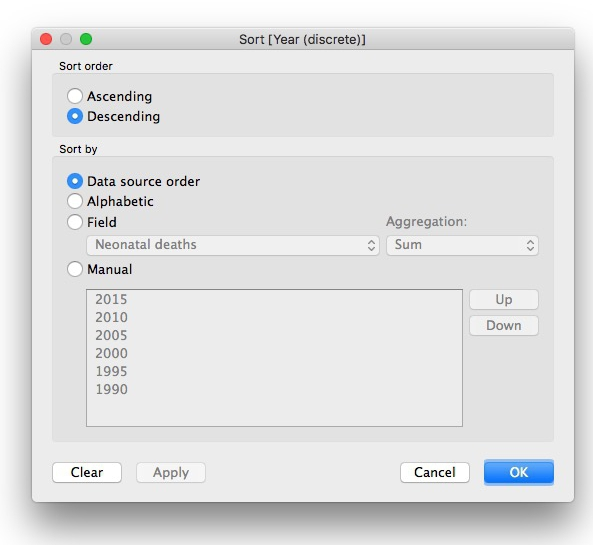Zoom the window with green button
593x545 pixels.
pos(86,39)
